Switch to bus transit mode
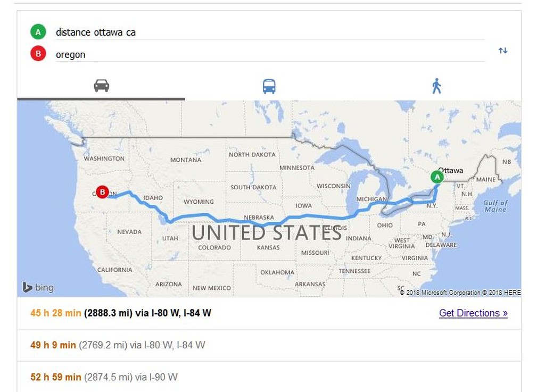This screenshot has height=392, width=545. pos(269,86)
